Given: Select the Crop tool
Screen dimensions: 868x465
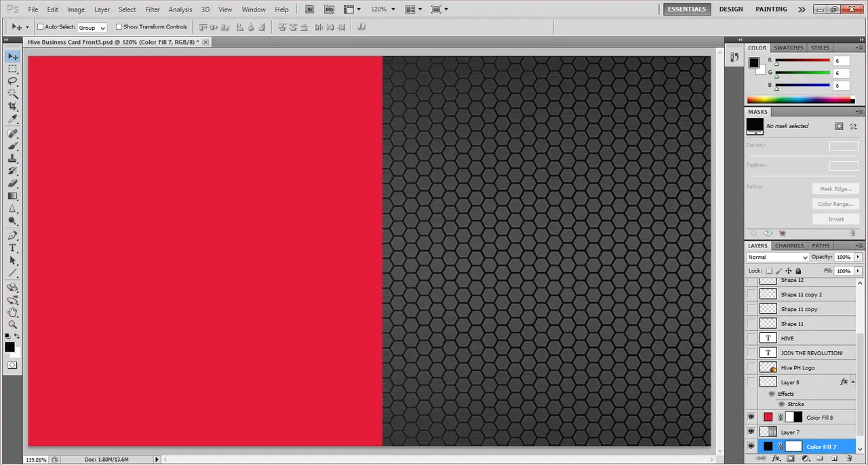Looking at the screenshot, I should point(12,106).
